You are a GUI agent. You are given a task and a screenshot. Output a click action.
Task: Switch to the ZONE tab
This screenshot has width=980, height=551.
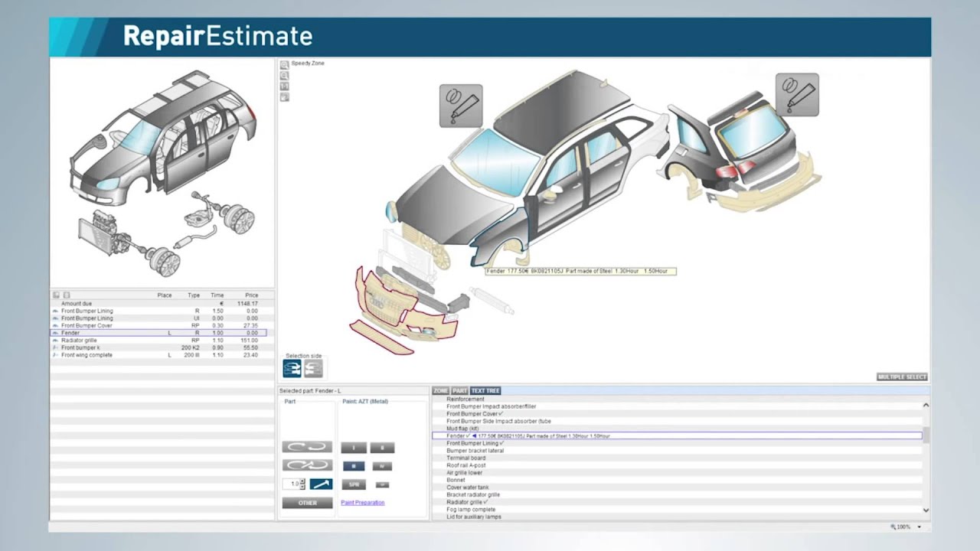pos(441,391)
